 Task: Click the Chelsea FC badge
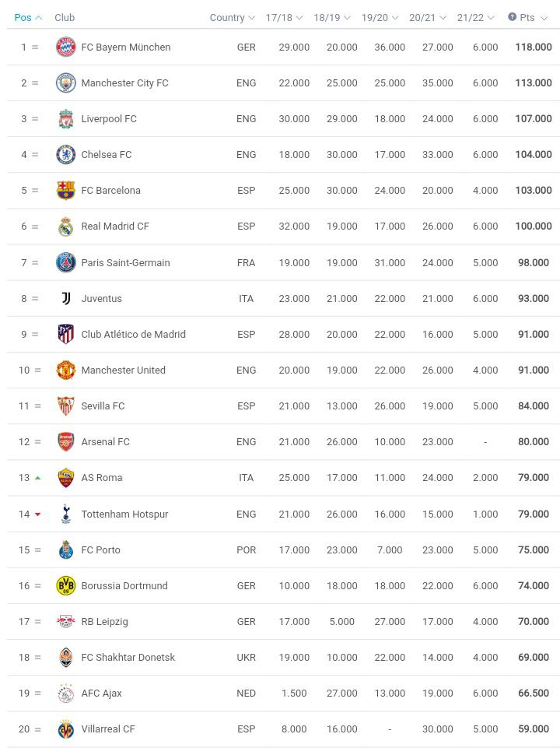(66, 154)
